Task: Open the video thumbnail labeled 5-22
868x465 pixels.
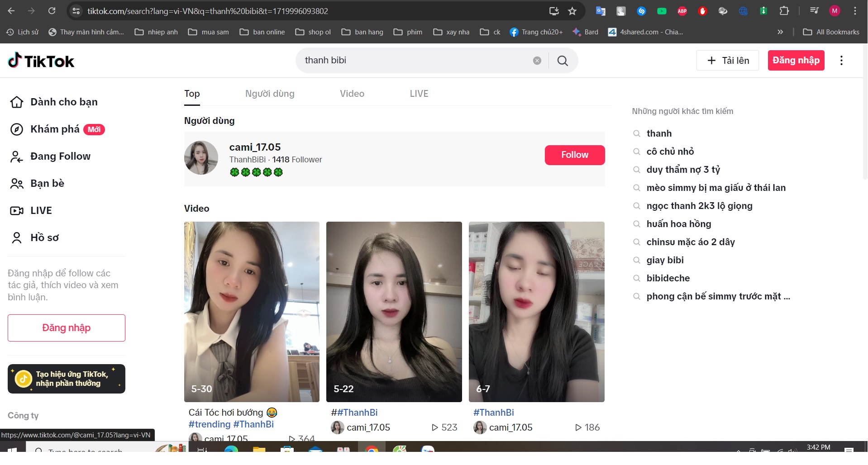Action: click(x=394, y=311)
